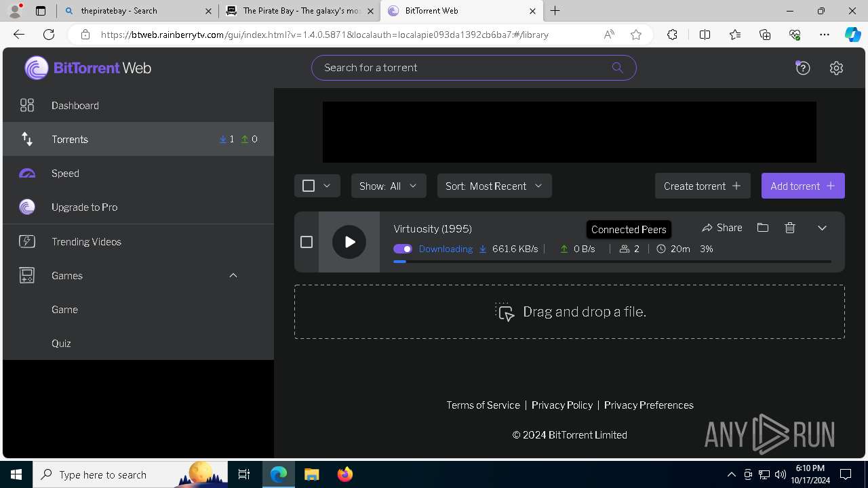The height and width of the screenshot is (488, 868).
Task: Share the Virtuosity torrent
Action: tap(722, 228)
